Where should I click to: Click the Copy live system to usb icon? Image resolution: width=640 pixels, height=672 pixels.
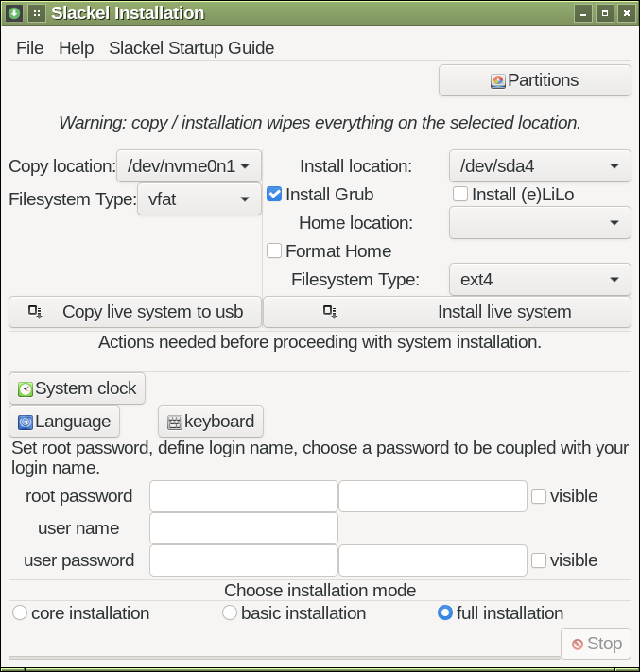tap(35, 312)
